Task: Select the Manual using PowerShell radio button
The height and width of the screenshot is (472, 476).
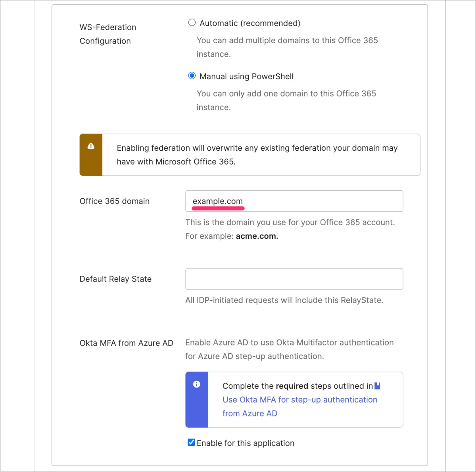Action: tap(192, 76)
